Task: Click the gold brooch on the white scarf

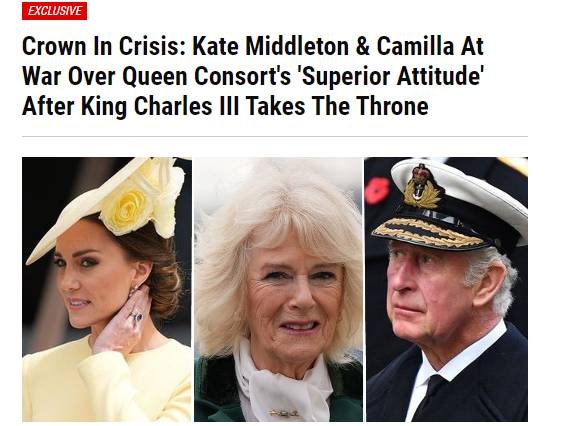Action: 284,413
